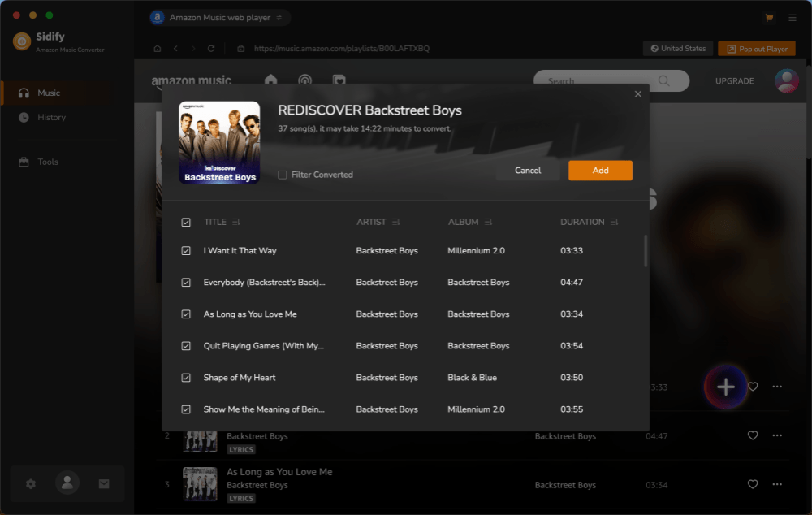The height and width of the screenshot is (515, 812).
Task: Sort by the DURATION column icon
Action: tap(614, 222)
